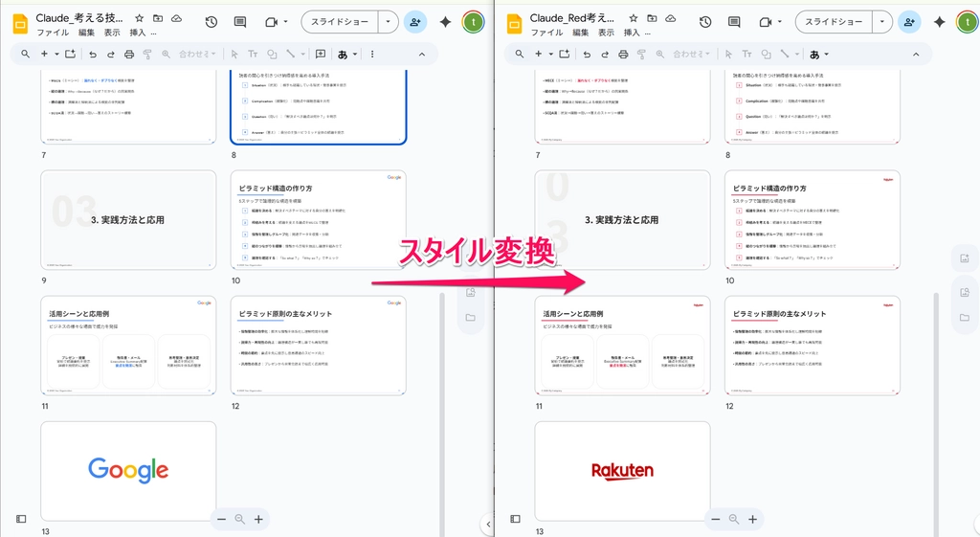Star the left Claude_考える技 presentation
This screenshot has width=980, height=537.
(140, 18)
